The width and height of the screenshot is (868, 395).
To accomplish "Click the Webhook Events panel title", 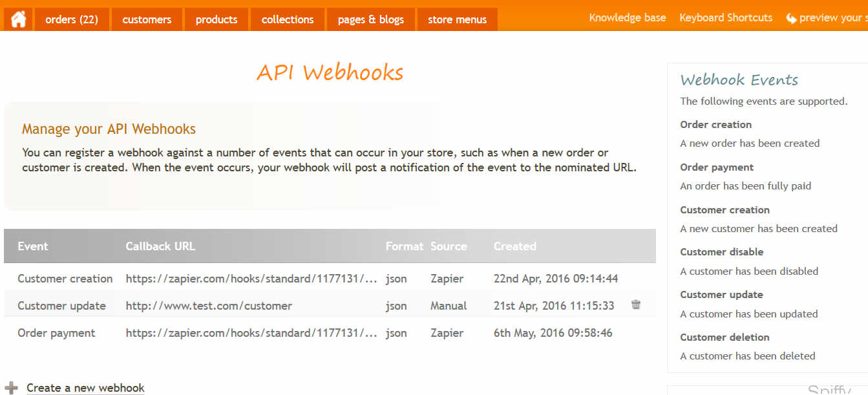I will click(x=739, y=80).
